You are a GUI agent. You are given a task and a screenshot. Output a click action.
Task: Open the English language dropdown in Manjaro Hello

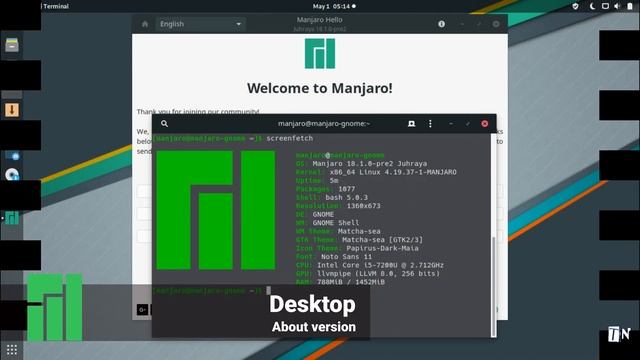pyautogui.click(x=200, y=24)
